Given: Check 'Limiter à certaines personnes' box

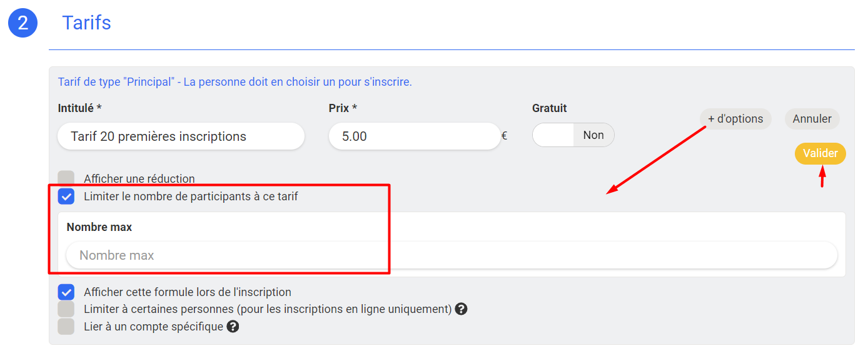Looking at the screenshot, I should pyautogui.click(x=66, y=309).
